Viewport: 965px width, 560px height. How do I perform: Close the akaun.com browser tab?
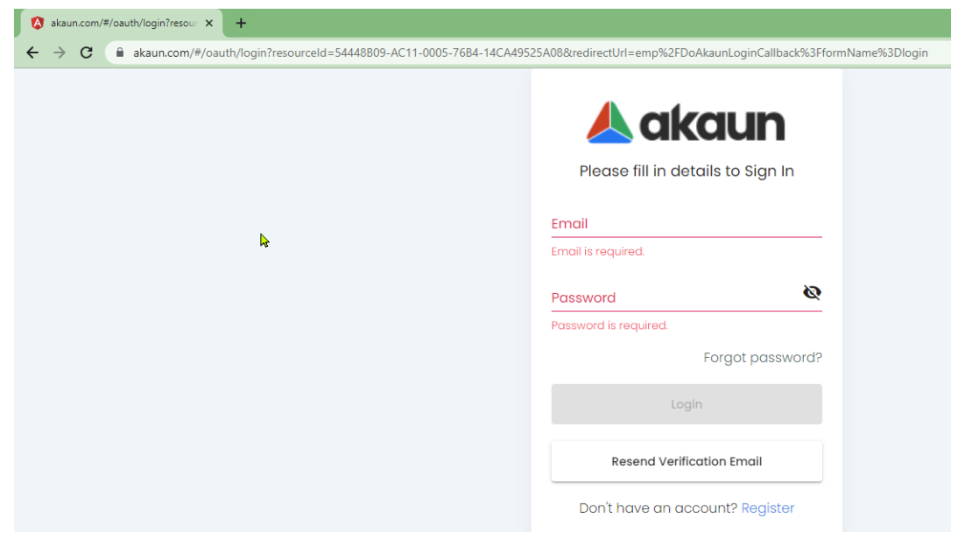[209, 24]
